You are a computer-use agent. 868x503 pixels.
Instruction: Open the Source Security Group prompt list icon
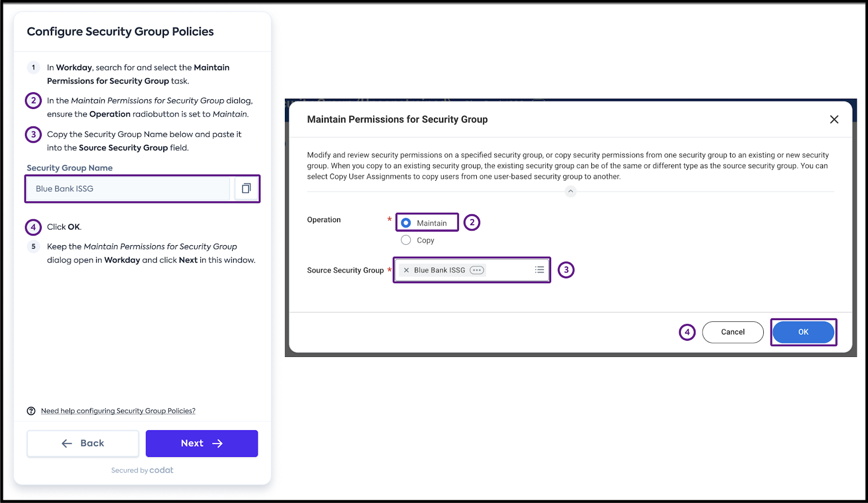coord(539,270)
